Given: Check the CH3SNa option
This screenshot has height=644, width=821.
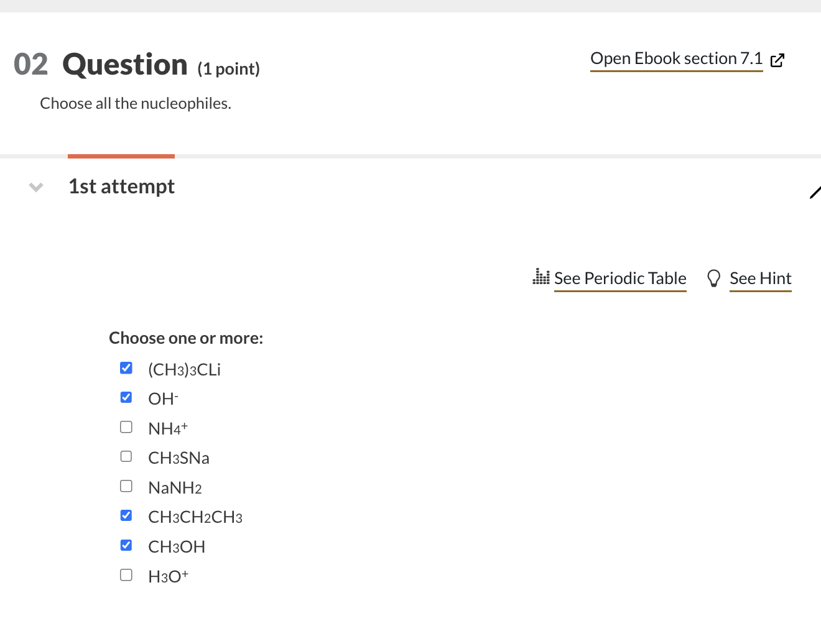Looking at the screenshot, I should click(x=126, y=456).
